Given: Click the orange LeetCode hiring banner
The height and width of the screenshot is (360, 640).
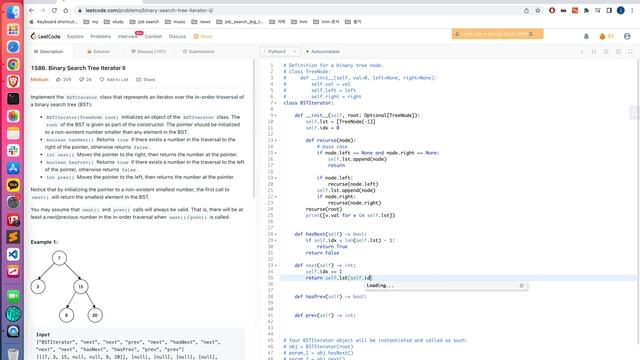Looking at the screenshot, I should 497,34.
